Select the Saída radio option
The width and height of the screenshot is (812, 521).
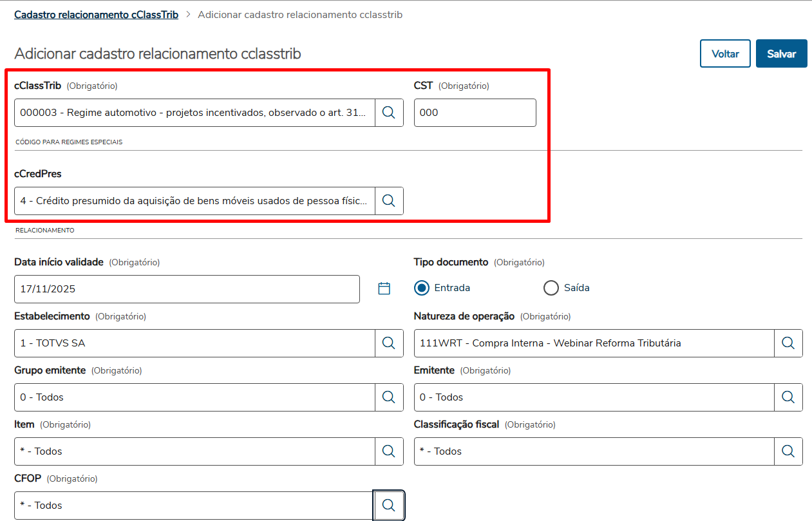click(x=551, y=288)
